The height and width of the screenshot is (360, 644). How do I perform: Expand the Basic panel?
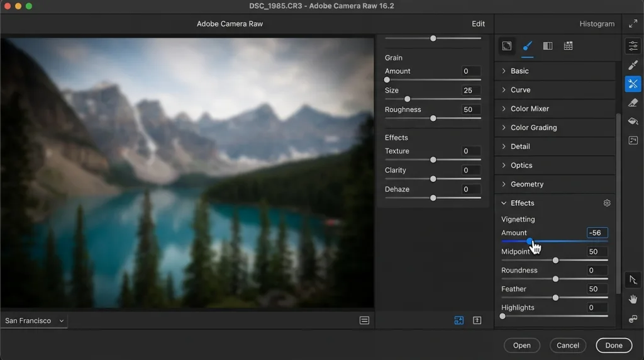coord(555,71)
